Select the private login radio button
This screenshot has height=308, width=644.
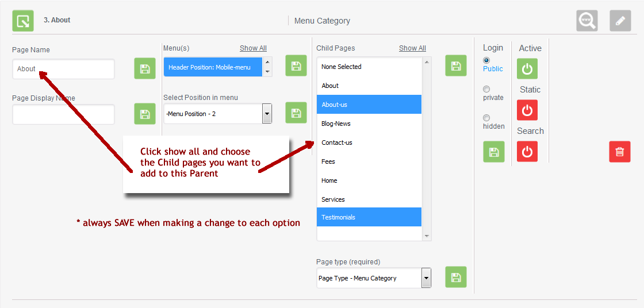tap(486, 89)
